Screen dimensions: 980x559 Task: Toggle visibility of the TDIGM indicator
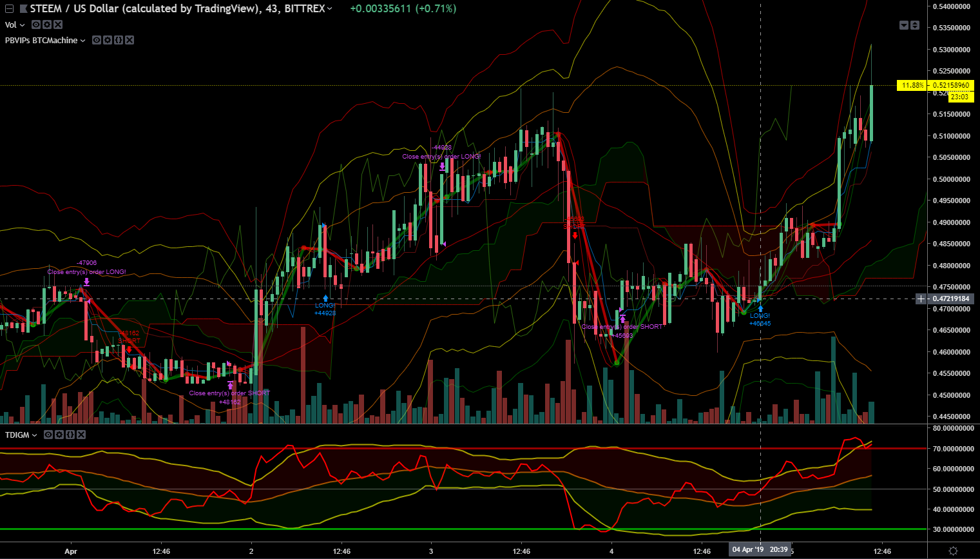coord(48,435)
